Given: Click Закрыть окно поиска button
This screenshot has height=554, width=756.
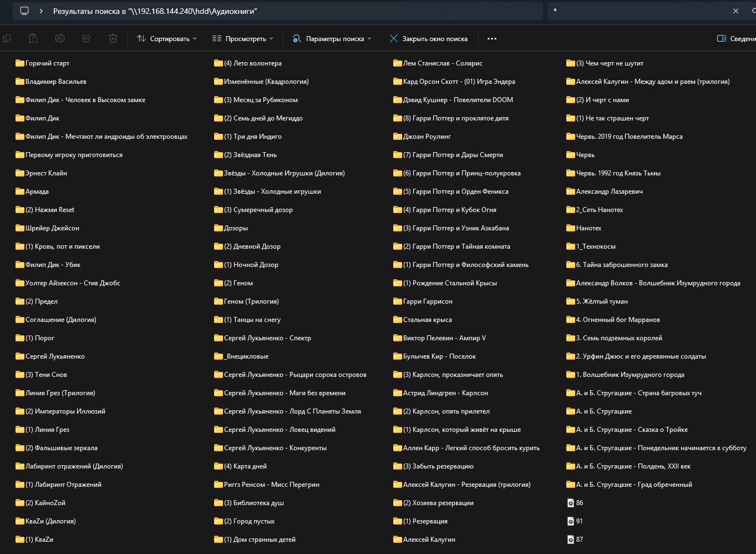Looking at the screenshot, I should 429,38.
